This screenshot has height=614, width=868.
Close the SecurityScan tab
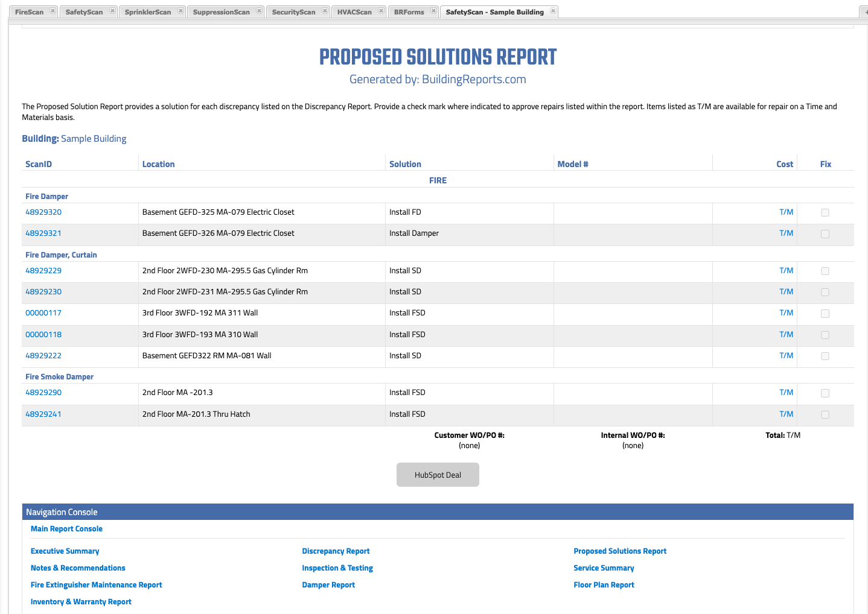coord(325,10)
